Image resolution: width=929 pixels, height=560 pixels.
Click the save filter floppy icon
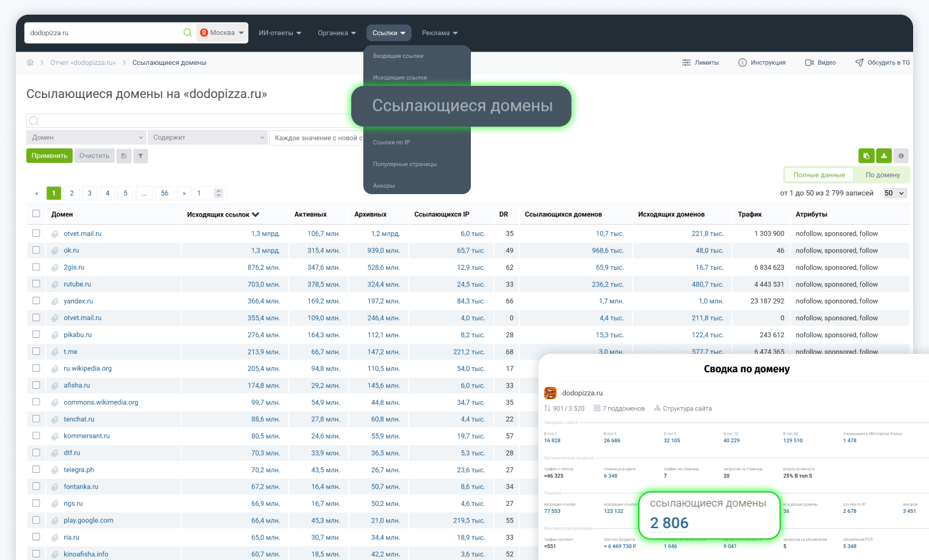pyautogui.click(x=123, y=156)
